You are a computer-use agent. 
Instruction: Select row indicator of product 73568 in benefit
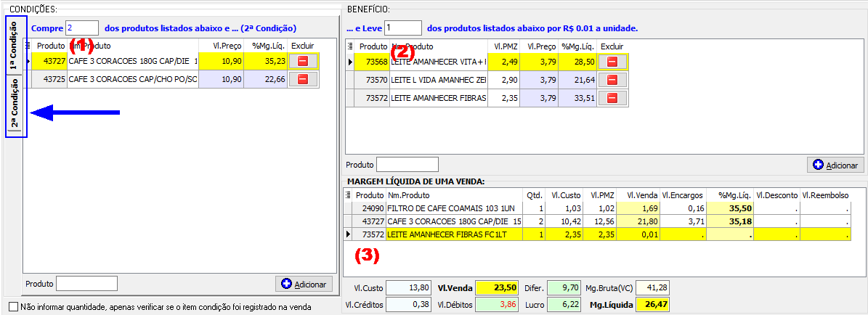click(x=350, y=62)
